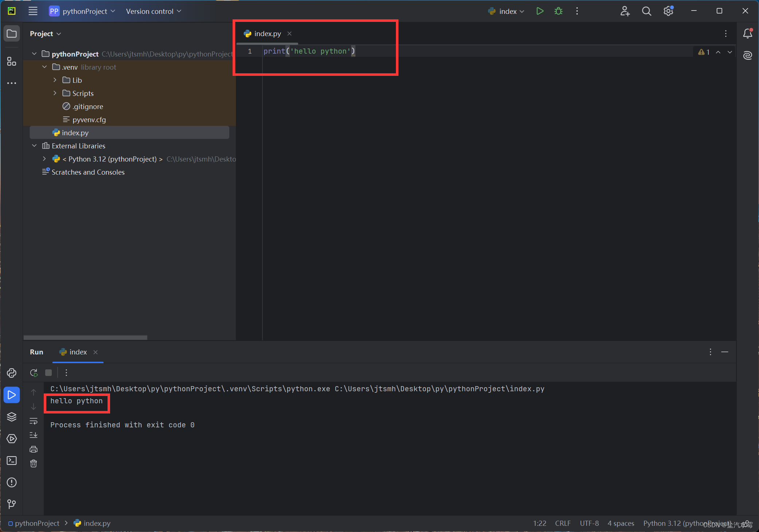Hide the Run tool window

(x=725, y=352)
